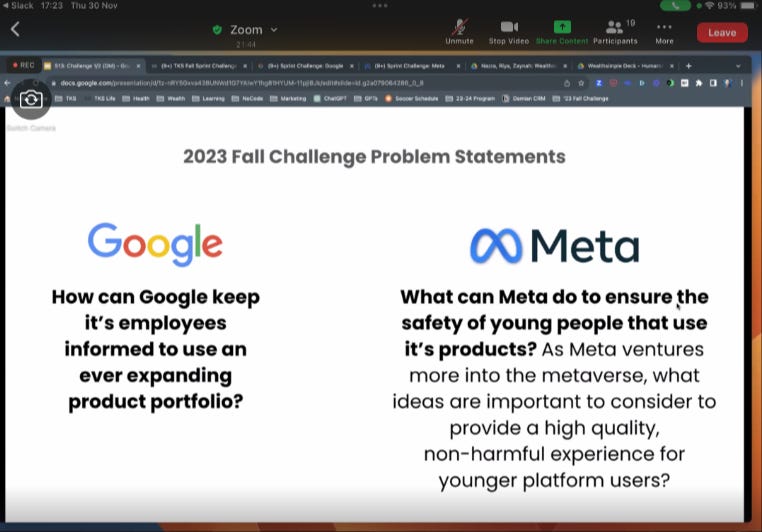This screenshot has width=762, height=532.
Task: Return to Slack via the status bar link
Action: 18,5
